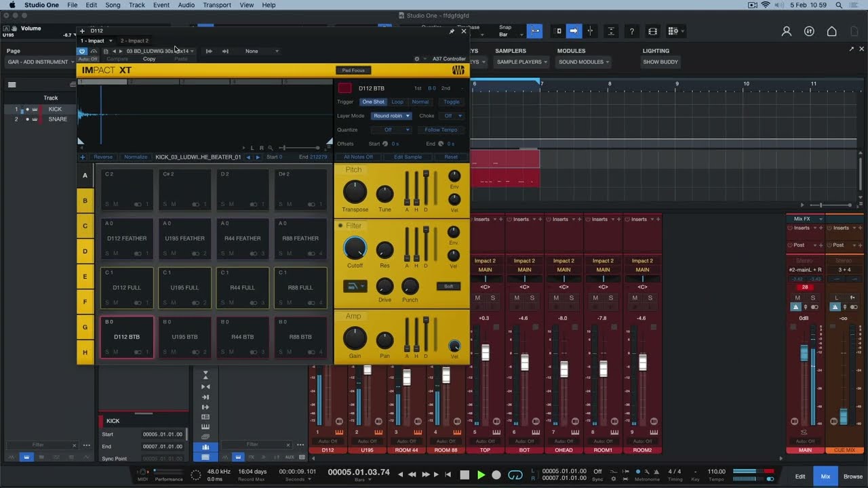Click the Autoscroll arrow toolbar icon
The height and width of the screenshot is (488, 868).
[574, 31]
